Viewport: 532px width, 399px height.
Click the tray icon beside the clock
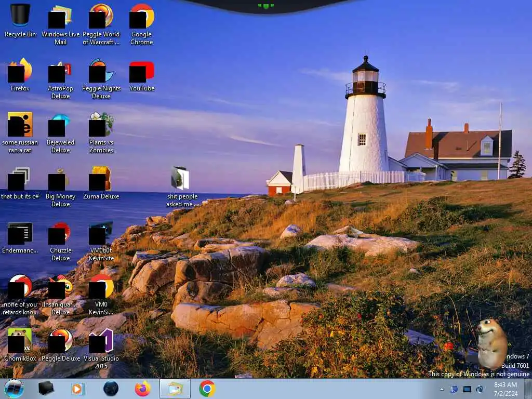pos(480,389)
